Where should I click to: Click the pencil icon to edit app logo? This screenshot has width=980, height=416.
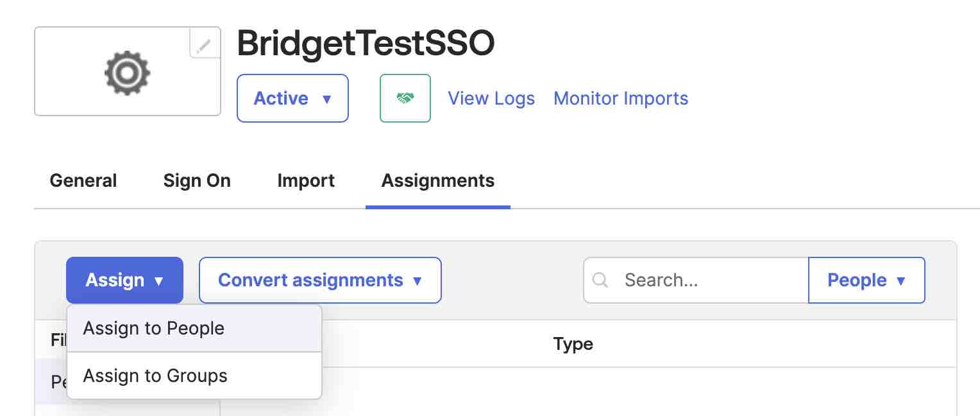pyautogui.click(x=205, y=45)
